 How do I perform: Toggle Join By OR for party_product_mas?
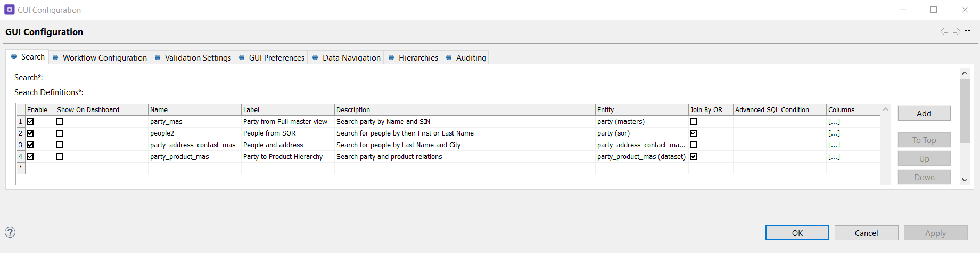pos(693,157)
